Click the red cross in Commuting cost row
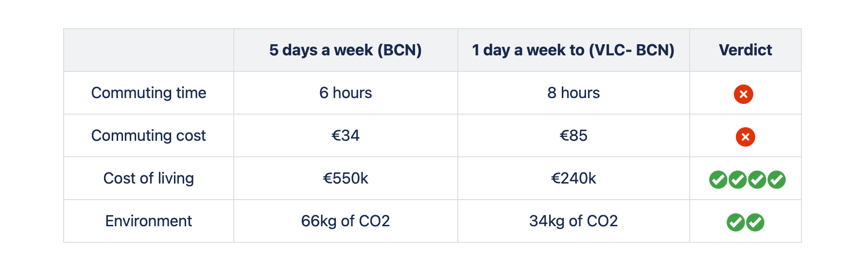Viewport: 868px width, 269px height. 745,137
